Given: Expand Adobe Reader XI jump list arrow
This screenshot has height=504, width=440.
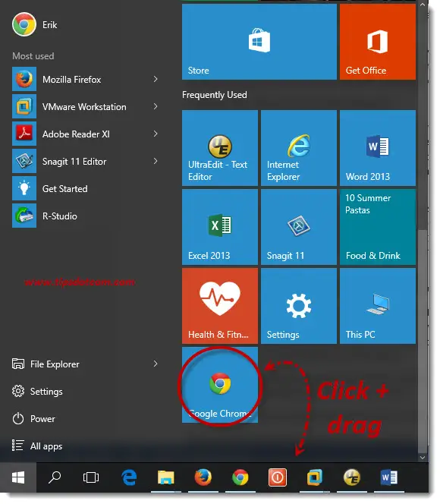Looking at the screenshot, I should [x=156, y=134].
